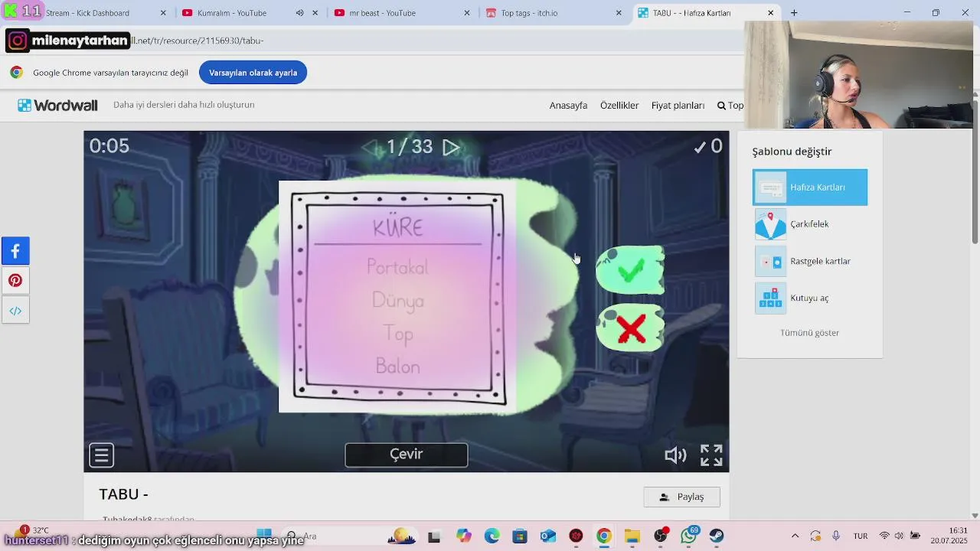Open Outlook from taskbar
Screen dimensions: 980x551
click(x=547, y=536)
